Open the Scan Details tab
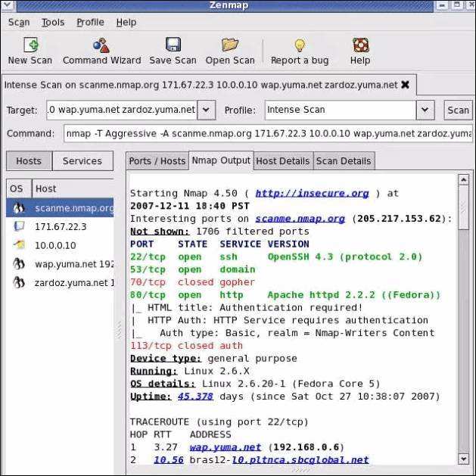This screenshot has width=476, height=476. point(344,161)
